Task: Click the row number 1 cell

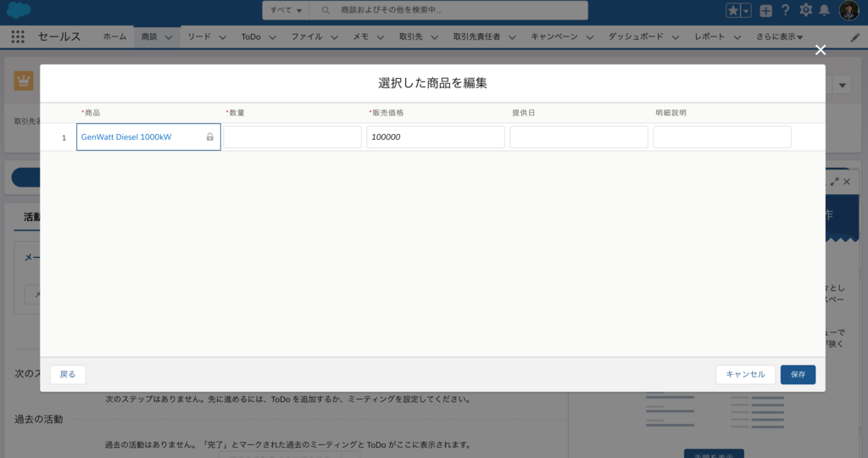Action: (x=64, y=137)
